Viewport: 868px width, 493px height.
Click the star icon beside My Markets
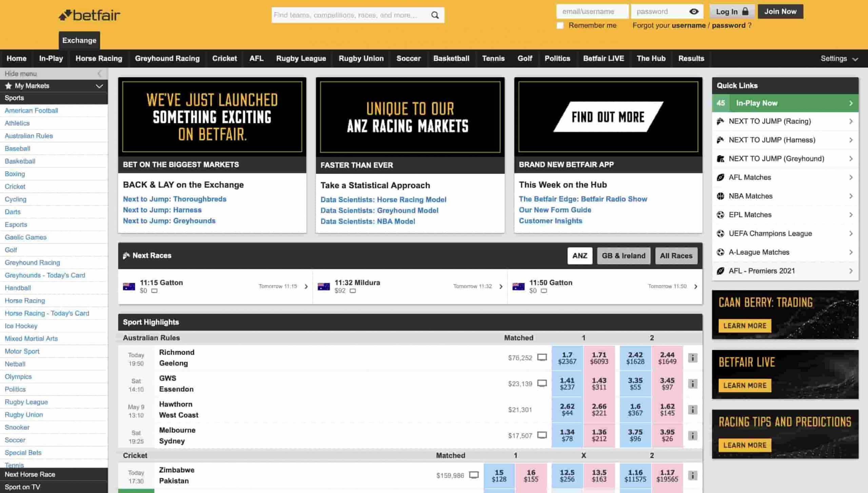pyautogui.click(x=8, y=86)
